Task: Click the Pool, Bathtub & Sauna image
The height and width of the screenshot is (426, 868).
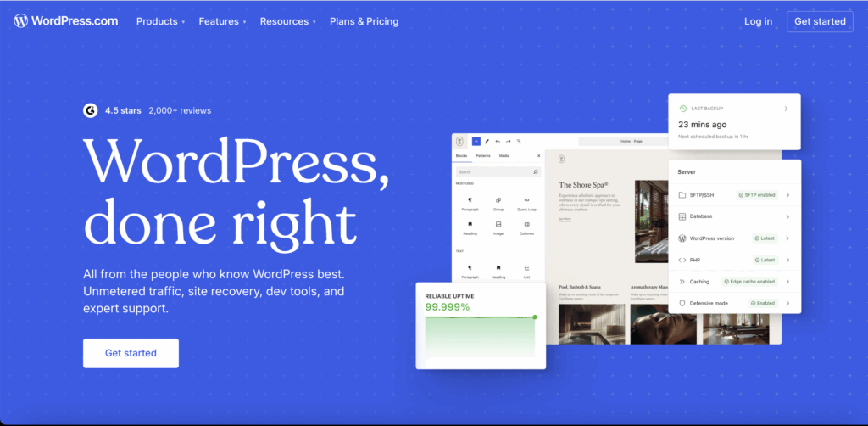Action: point(591,324)
